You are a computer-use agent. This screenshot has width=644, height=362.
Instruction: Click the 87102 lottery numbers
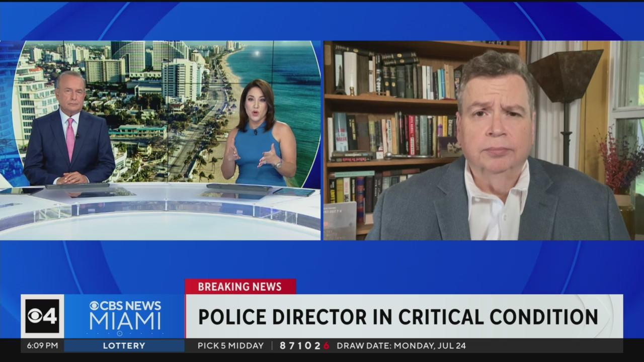pos(300,346)
